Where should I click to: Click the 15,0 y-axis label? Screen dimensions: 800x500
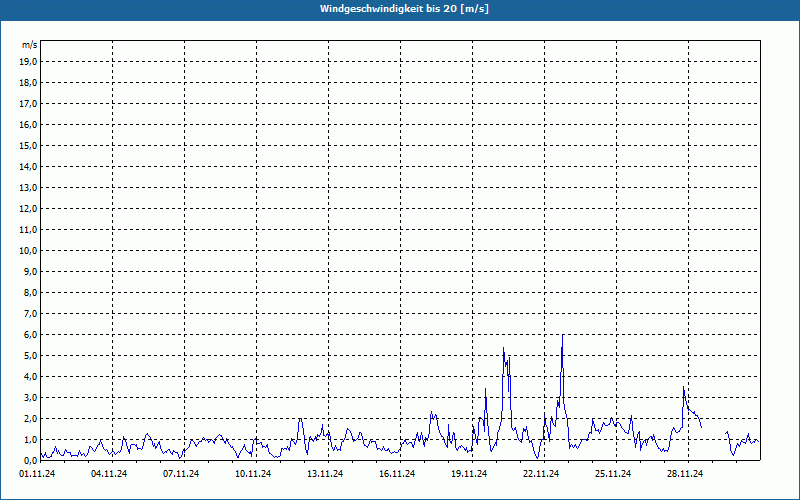click(x=29, y=145)
